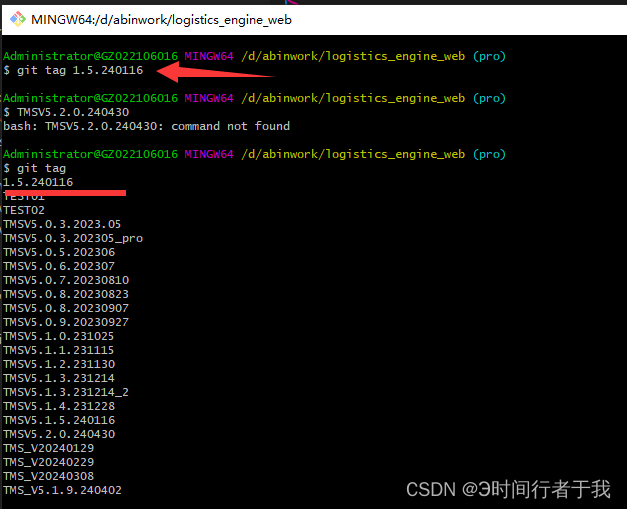This screenshot has width=627, height=509.
Task: Click the Git Bash icon in the title bar
Action: pos(18,19)
